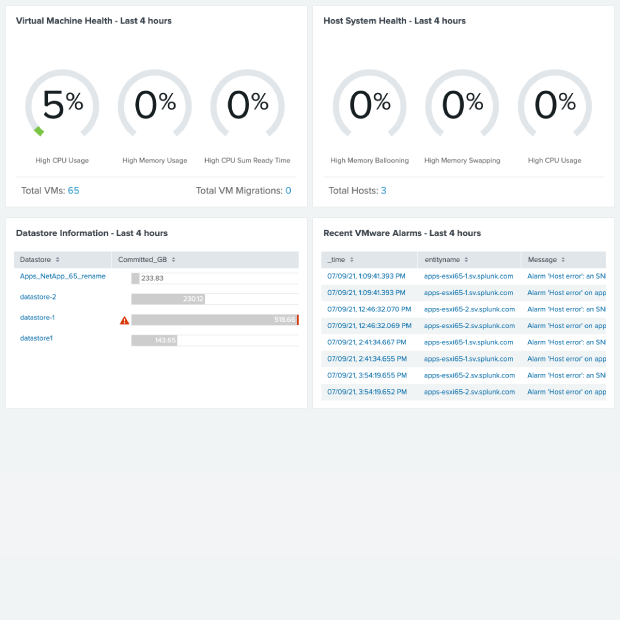Open the datastore-2 link
Image resolution: width=620 pixels, height=620 pixels.
38,297
